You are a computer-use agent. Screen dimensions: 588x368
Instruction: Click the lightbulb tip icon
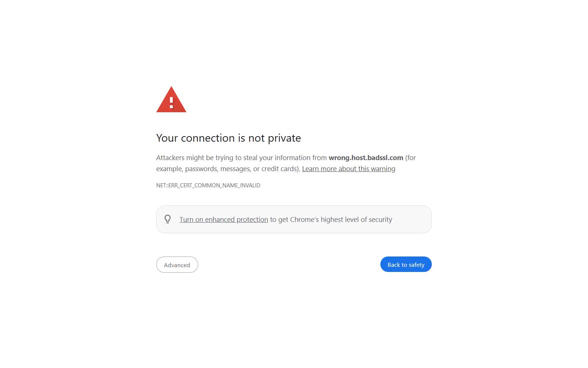click(x=168, y=219)
